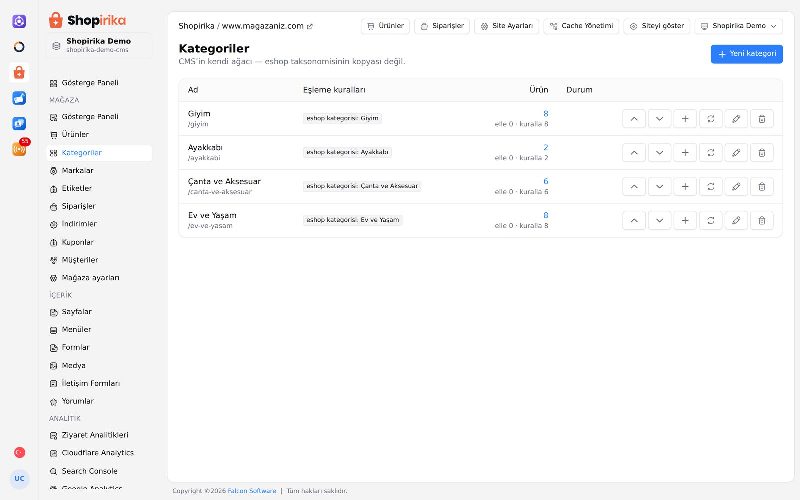Open Ziyaret Analitikleri in sidebar
This screenshot has height=500, width=800.
(x=98, y=435)
